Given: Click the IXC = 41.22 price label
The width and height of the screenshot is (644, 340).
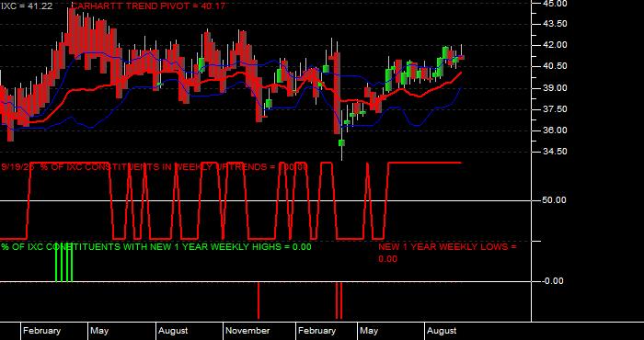Looking at the screenshot, I should click(27, 6).
